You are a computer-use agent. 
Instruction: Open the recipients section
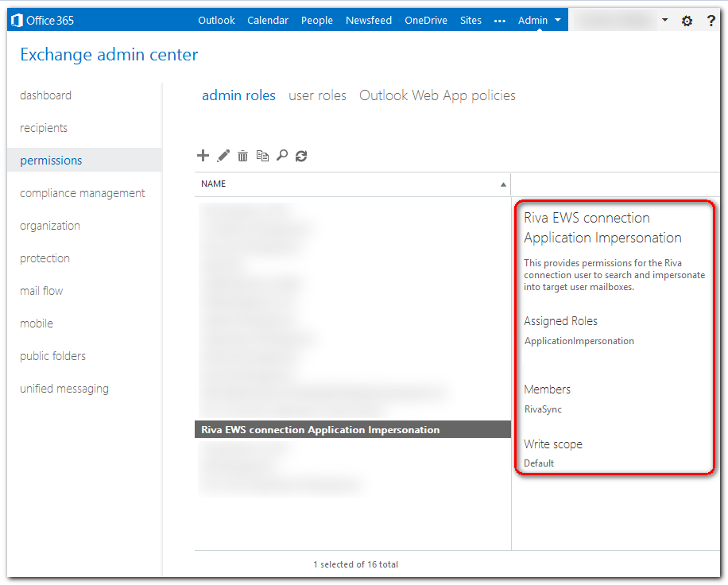(x=44, y=128)
